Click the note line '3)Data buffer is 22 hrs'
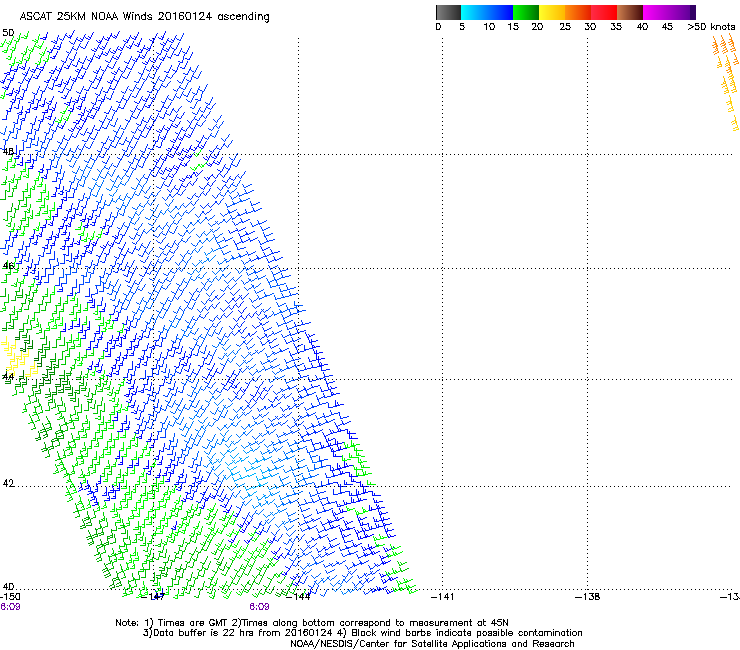This screenshot has width=740, height=650. (x=362, y=633)
